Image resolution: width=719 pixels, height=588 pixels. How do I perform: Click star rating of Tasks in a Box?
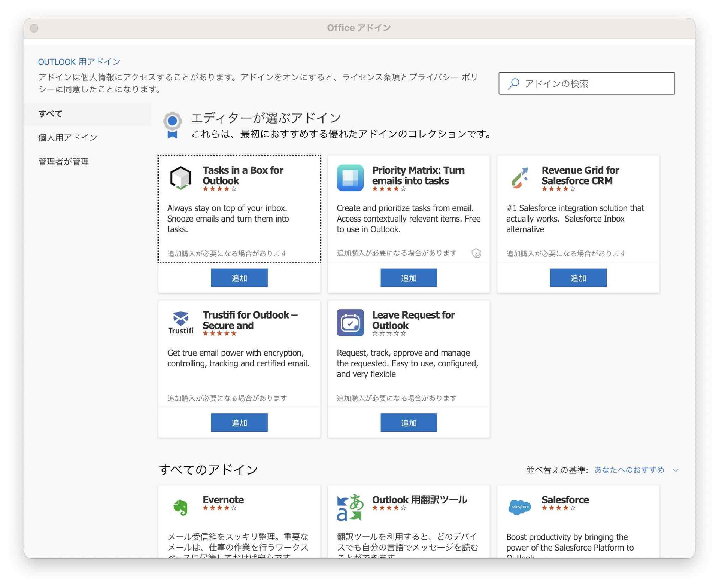pos(219,189)
